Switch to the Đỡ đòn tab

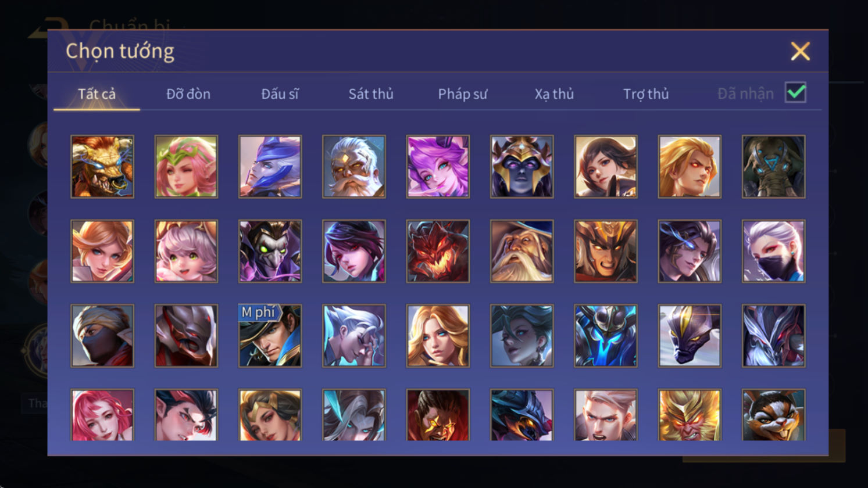188,94
